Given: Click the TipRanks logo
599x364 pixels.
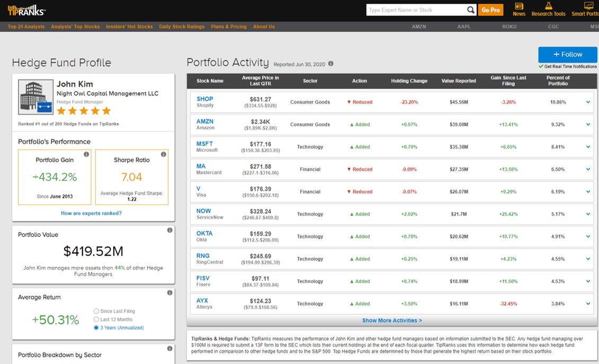Looking at the screenshot, I should pos(26,10).
